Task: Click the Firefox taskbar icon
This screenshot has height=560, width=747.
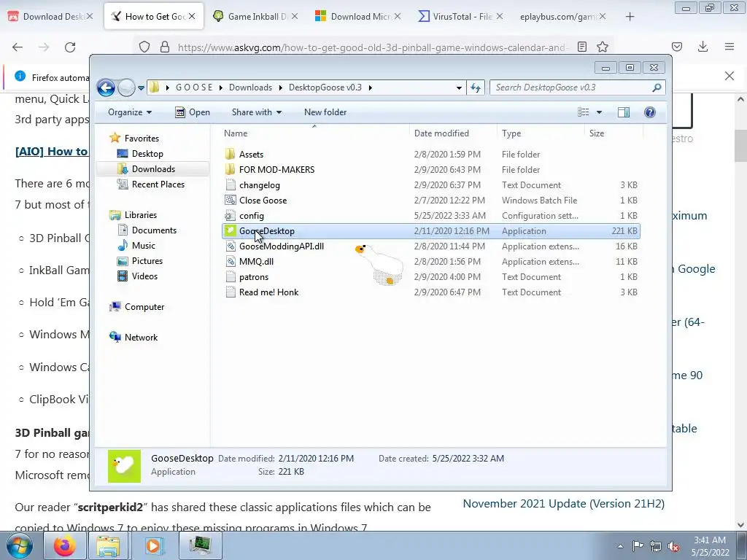Action: point(64,545)
